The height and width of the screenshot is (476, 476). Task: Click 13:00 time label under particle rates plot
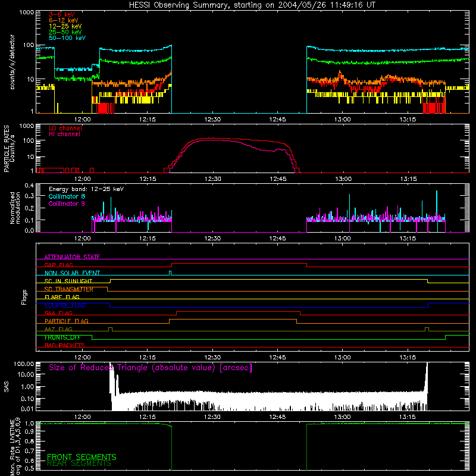click(x=343, y=179)
